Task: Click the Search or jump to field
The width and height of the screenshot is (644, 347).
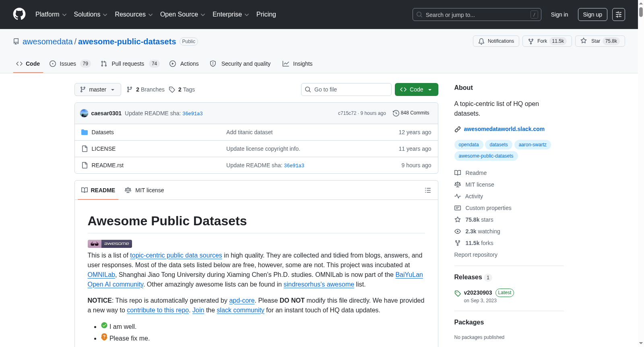Action: tap(477, 15)
